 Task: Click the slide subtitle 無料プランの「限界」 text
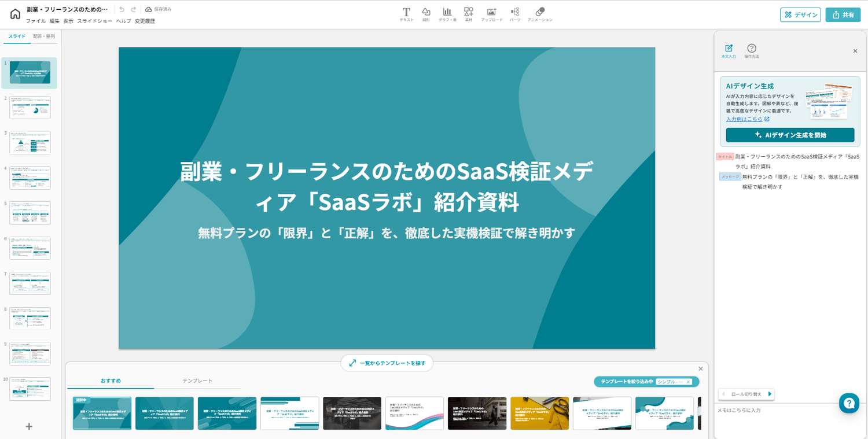tap(387, 233)
